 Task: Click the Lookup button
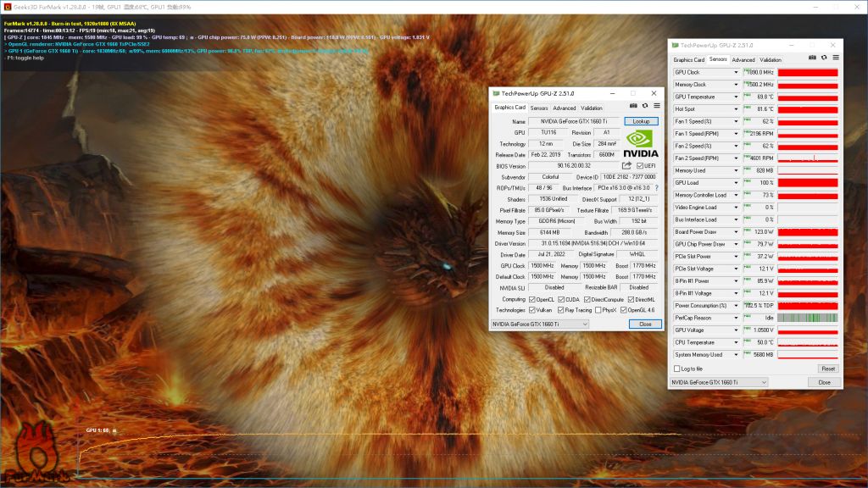tap(641, 122)
